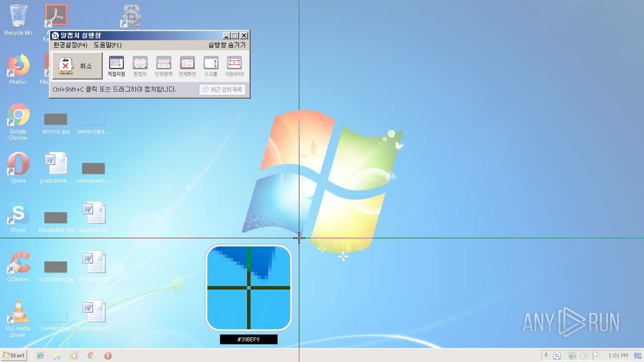The height and width of the screenshot is (362, 644).
Task: Select the graduatere... Word document
Action: pyautogui.click(x=56, y=168)
